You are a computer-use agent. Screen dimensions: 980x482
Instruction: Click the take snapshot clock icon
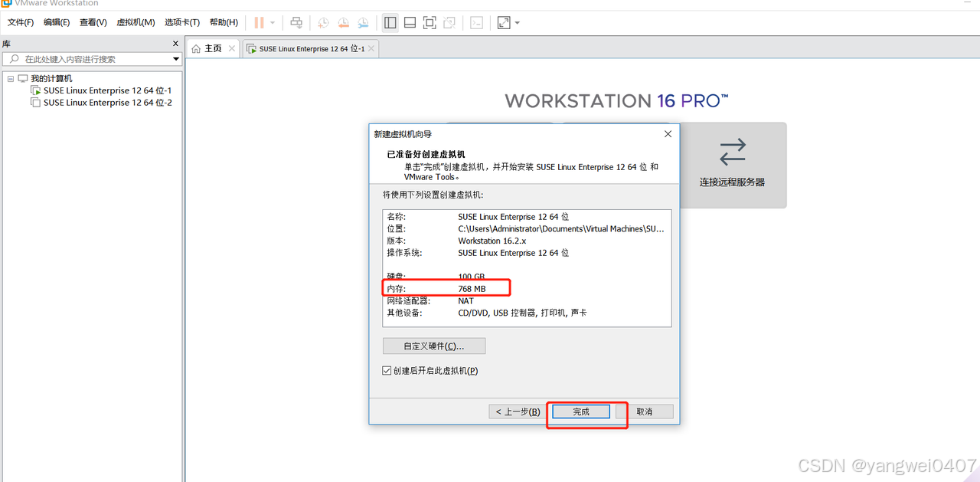tap(324, 23)
